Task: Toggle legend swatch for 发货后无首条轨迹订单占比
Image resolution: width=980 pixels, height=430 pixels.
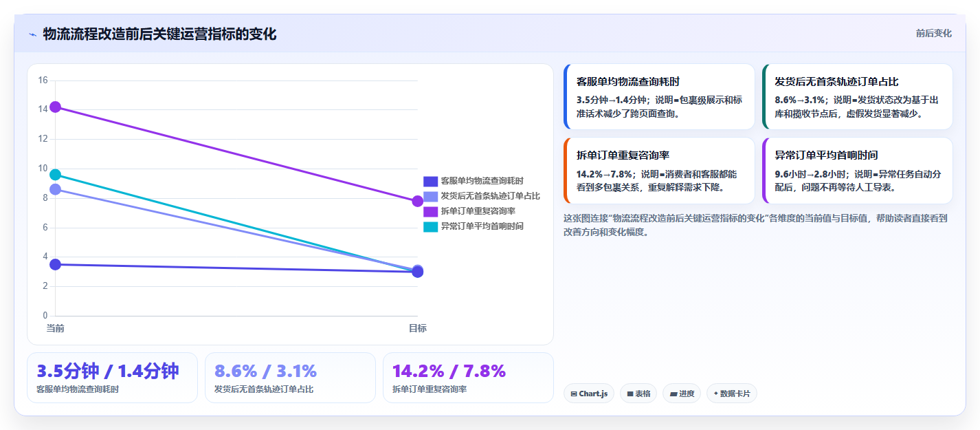Action: [430, 196]
